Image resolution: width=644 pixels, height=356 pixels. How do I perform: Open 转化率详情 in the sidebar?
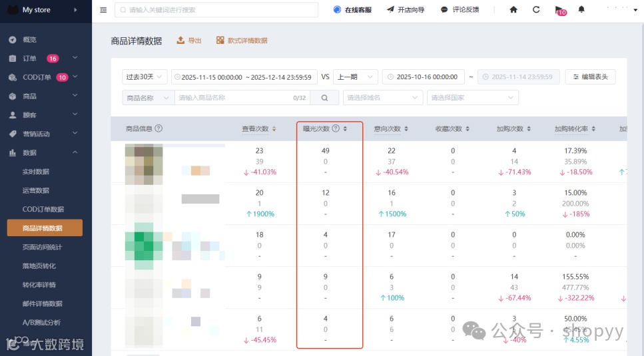(x=39, y=285)
